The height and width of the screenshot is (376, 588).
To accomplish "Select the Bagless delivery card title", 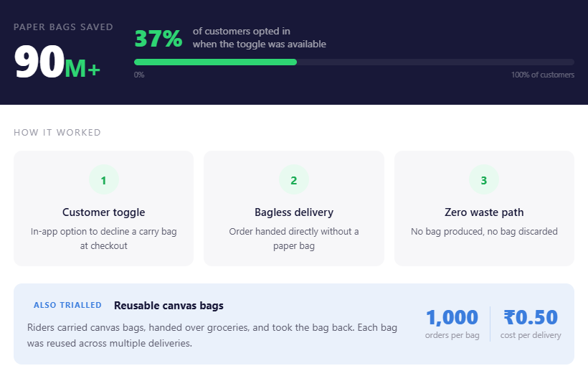I will point(294,212).
